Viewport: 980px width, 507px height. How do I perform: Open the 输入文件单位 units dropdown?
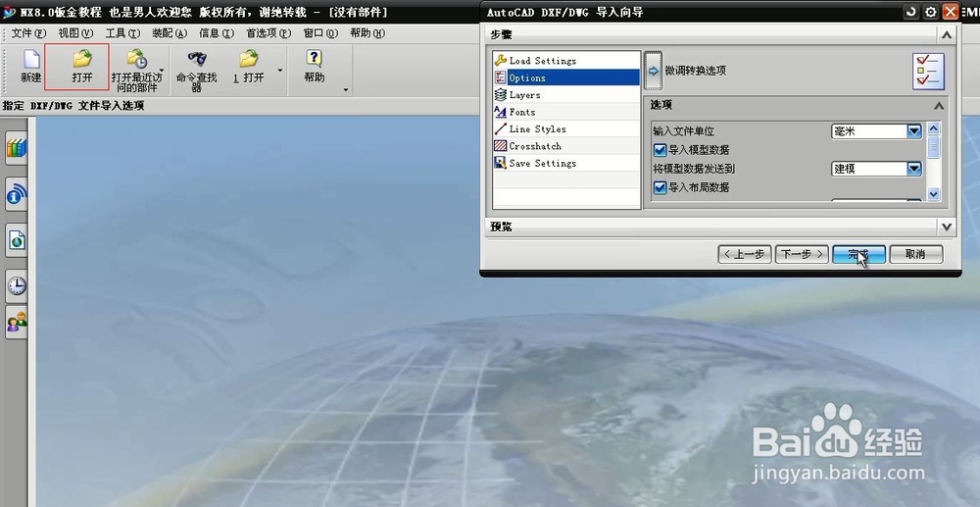tap(877, 131)
